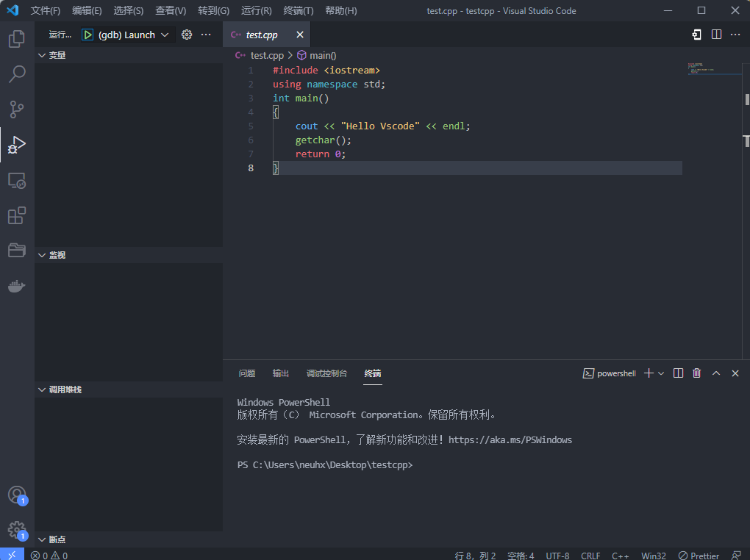Open the Accounts menu icon
This screenshot has height=560, width=750.
click(17, 495)
